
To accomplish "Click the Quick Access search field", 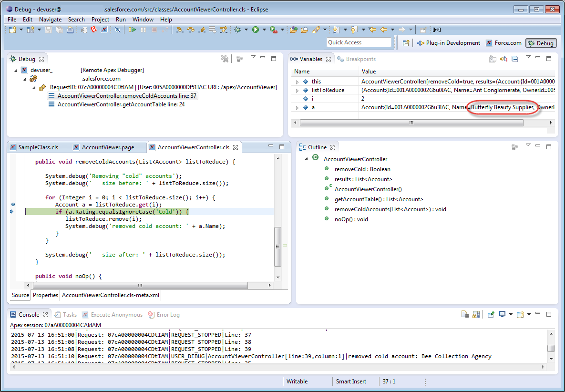I will [x=359, y=42].
